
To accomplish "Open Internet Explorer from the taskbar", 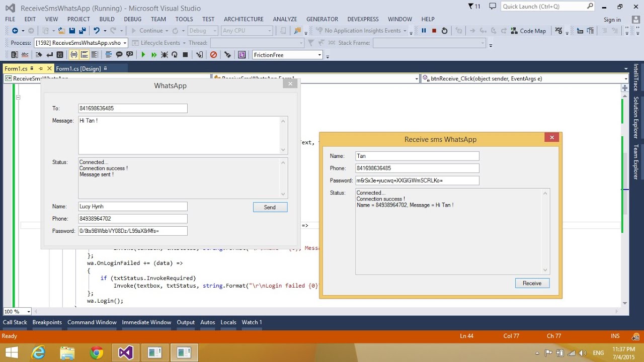I will (39, 353).
